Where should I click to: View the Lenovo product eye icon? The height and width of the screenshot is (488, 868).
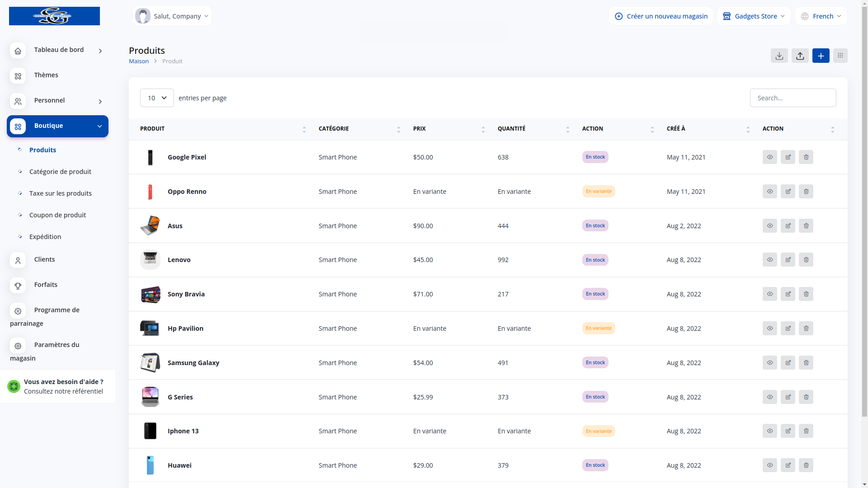coord(769,260)
